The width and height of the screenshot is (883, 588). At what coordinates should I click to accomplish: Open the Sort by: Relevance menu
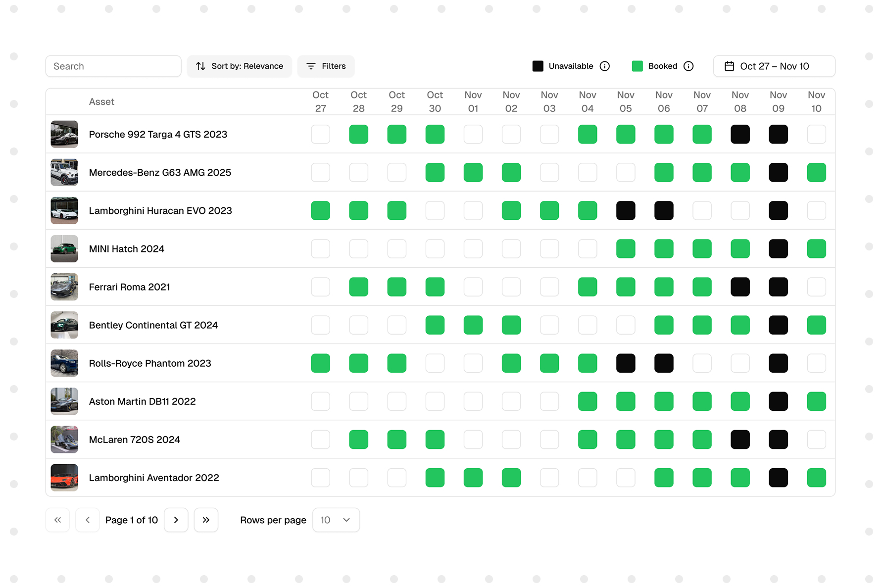240,66
